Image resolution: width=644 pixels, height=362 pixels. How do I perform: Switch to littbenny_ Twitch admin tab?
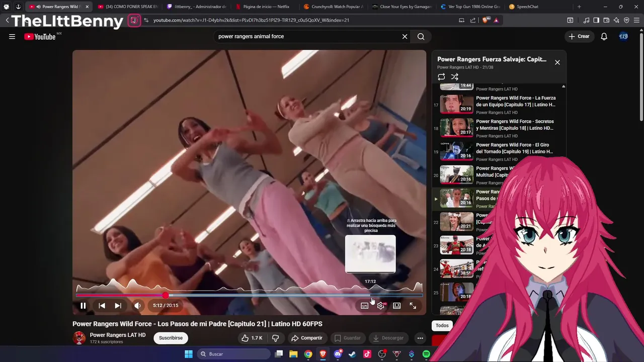pyautogui.click(x=197, y=7)
